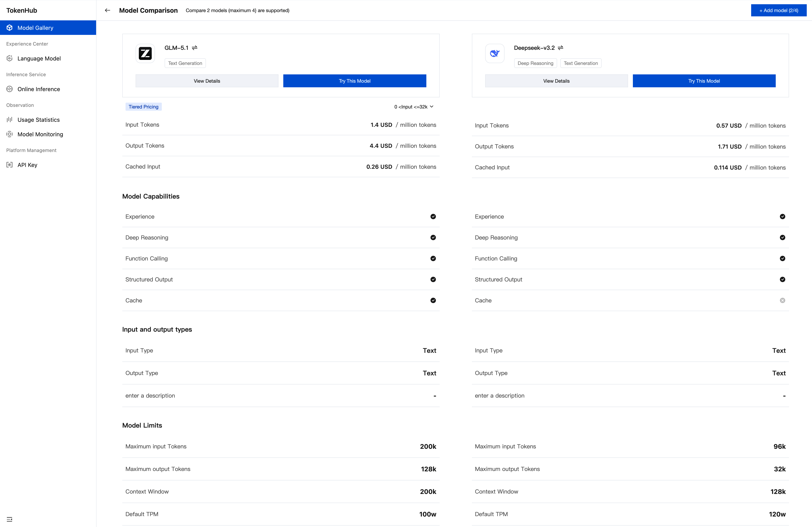Click the swap icon next to Deepseek-v3.2

[561, 48]
